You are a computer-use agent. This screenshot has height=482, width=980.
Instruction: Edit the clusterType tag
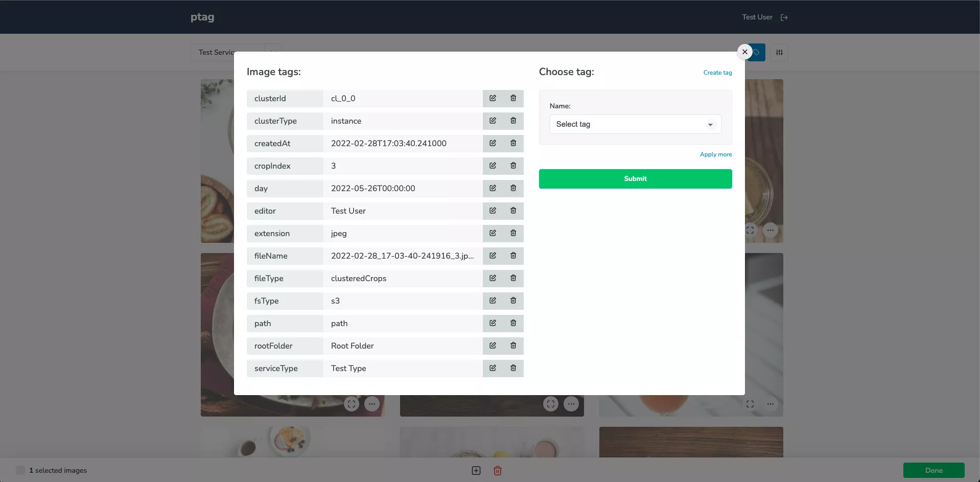click(x=493, y=121)
